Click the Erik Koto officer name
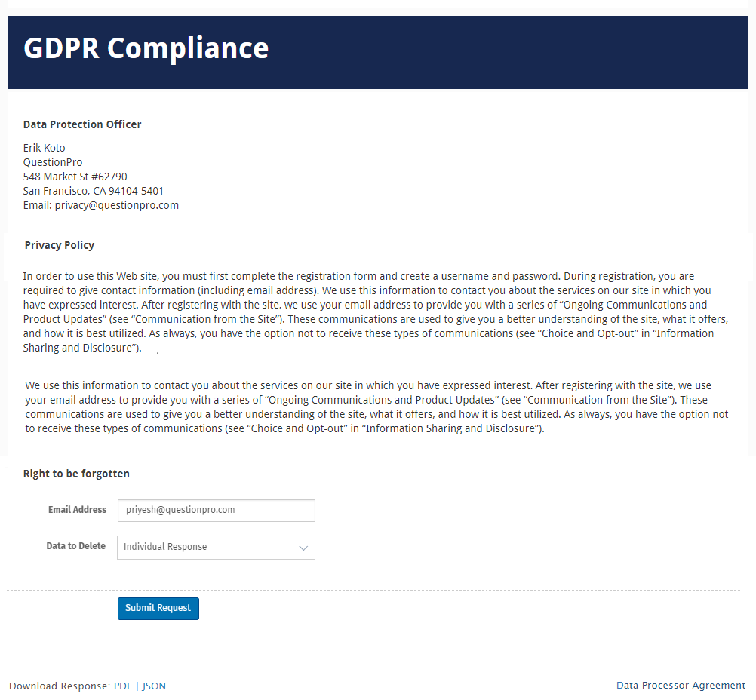 click(44, 147)
